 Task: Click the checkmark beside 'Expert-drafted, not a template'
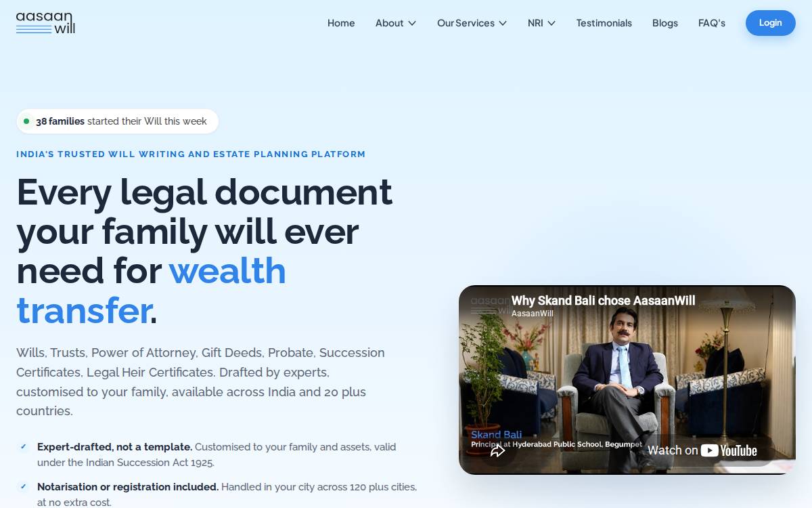[23, 447]
